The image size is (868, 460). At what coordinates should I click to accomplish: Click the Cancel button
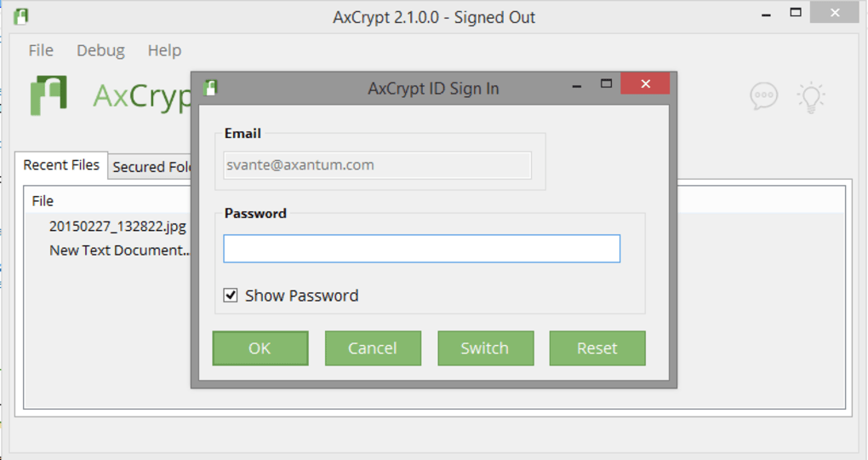click(373, 348)
